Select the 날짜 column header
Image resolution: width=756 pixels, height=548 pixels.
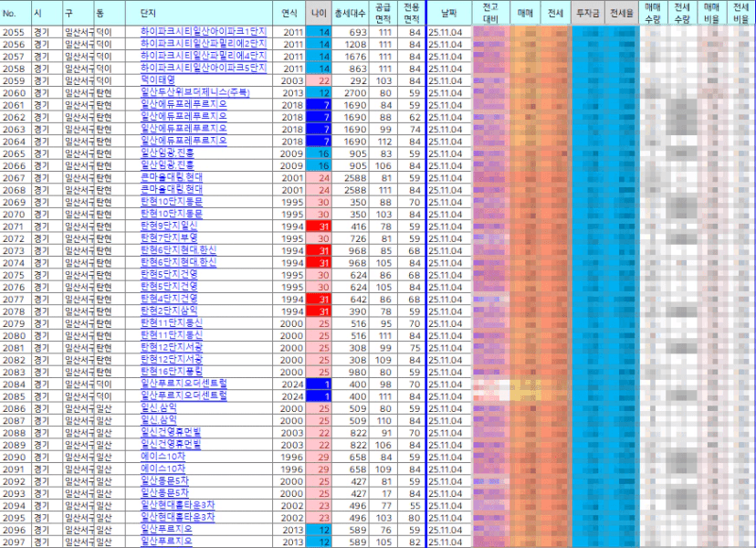click(x=449, y=13)
